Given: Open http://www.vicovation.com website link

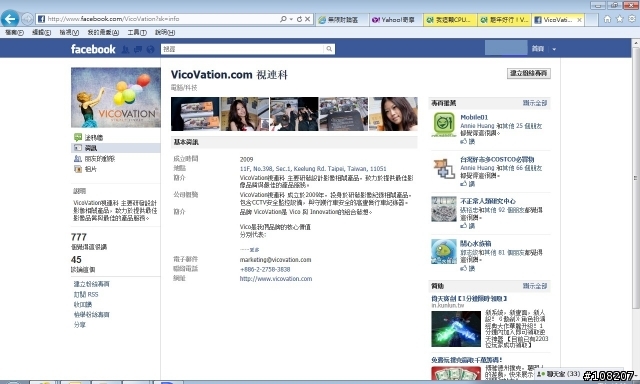Looking at the screenshot, I should pos(276,279).
